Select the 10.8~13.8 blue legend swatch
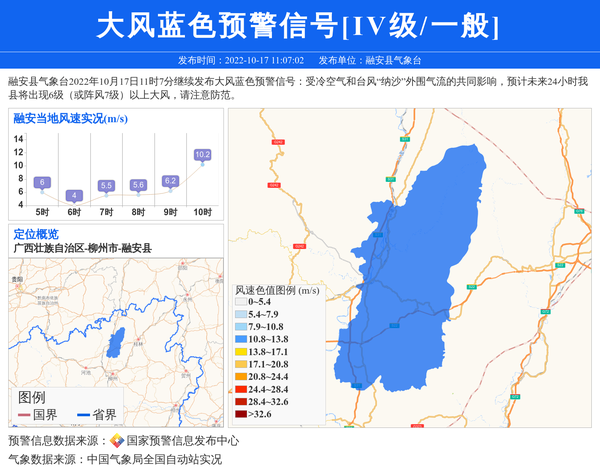Image resolution: width=600 pixels, height=471 pixels. tap(241, 340)
